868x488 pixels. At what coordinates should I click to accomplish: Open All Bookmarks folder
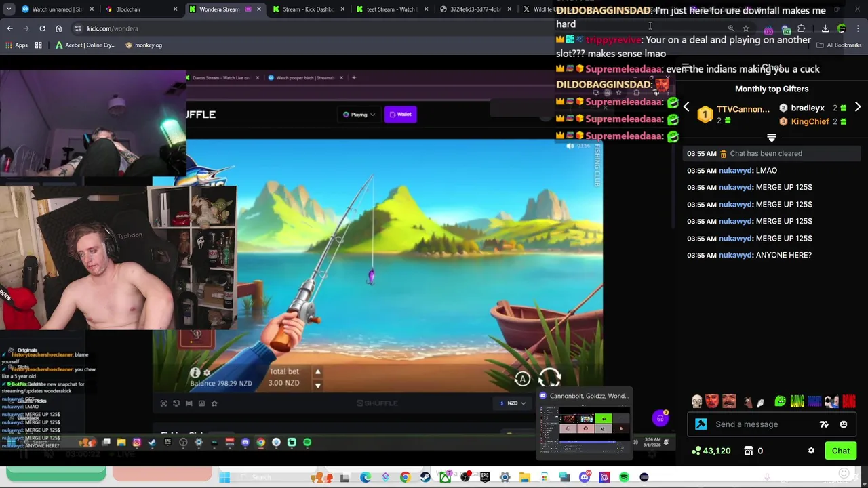839,45
